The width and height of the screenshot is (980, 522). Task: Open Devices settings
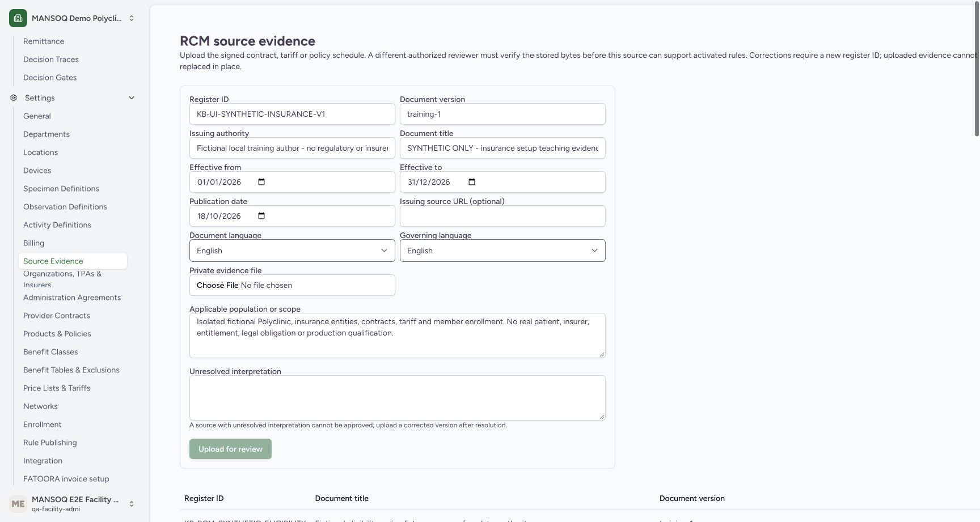click(x=37, y=171)
